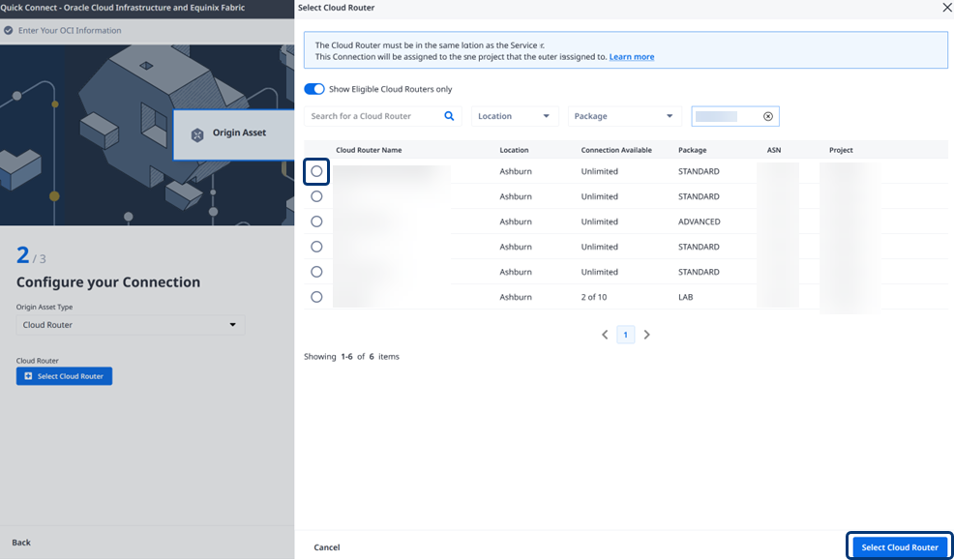The image size is (954, 560).
Task: Select the radio button for the fifth cloud router row
Action: pos(316,272)
